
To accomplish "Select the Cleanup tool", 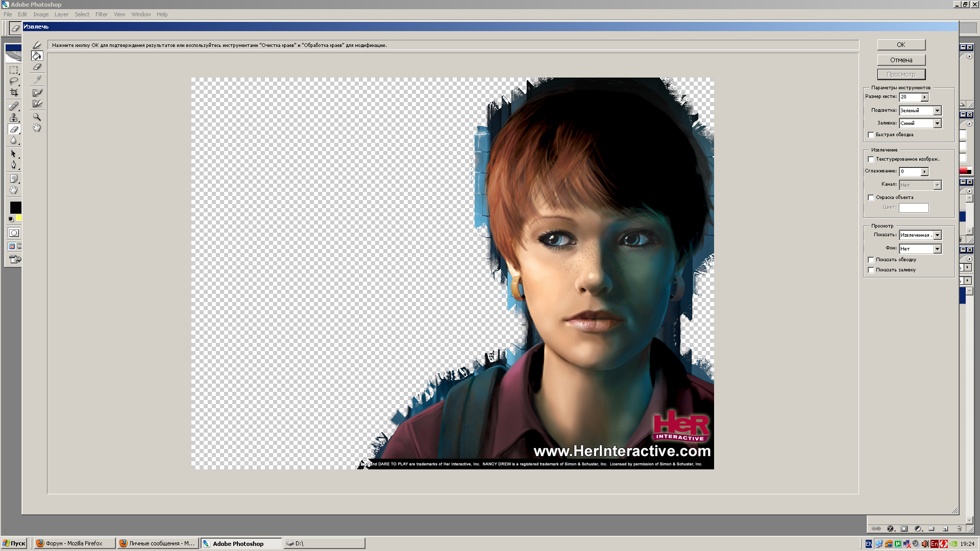I will coord(37,92).
